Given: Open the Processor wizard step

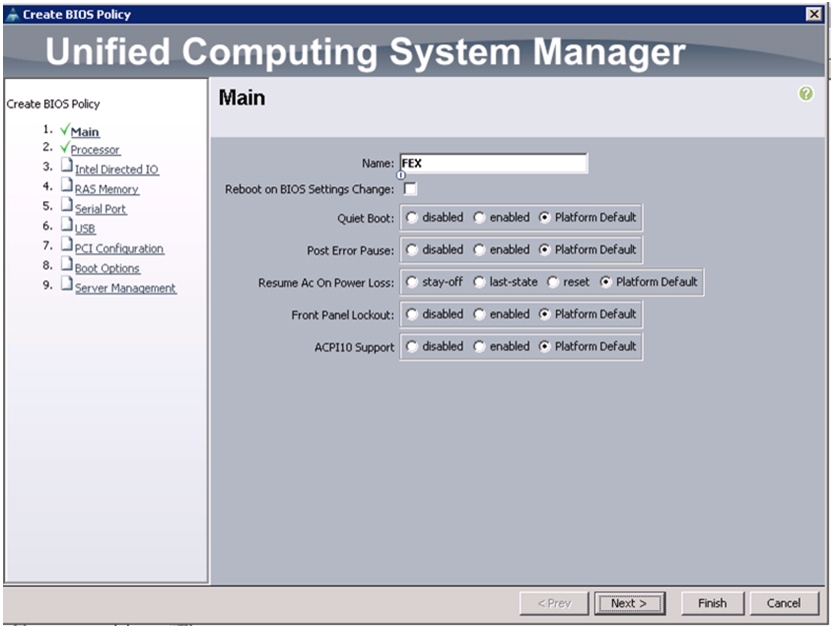Looking at the screenshot, I should [95, 150].
